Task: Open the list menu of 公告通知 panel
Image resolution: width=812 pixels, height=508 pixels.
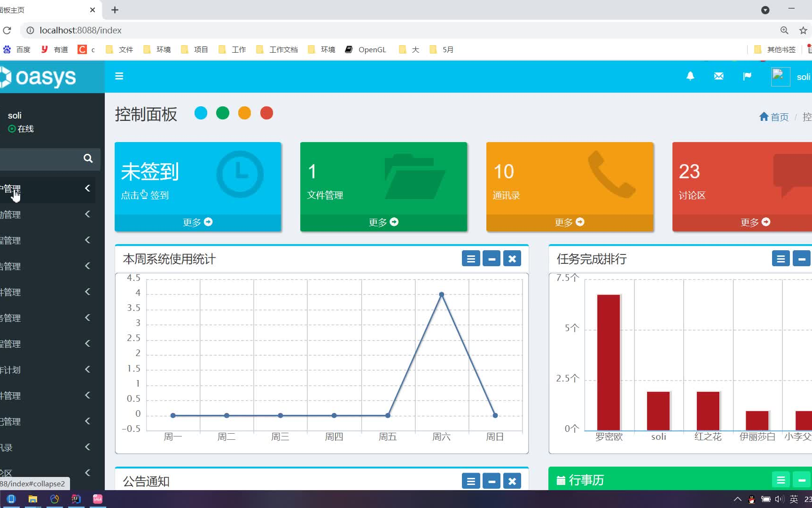Action: [471, 481]
